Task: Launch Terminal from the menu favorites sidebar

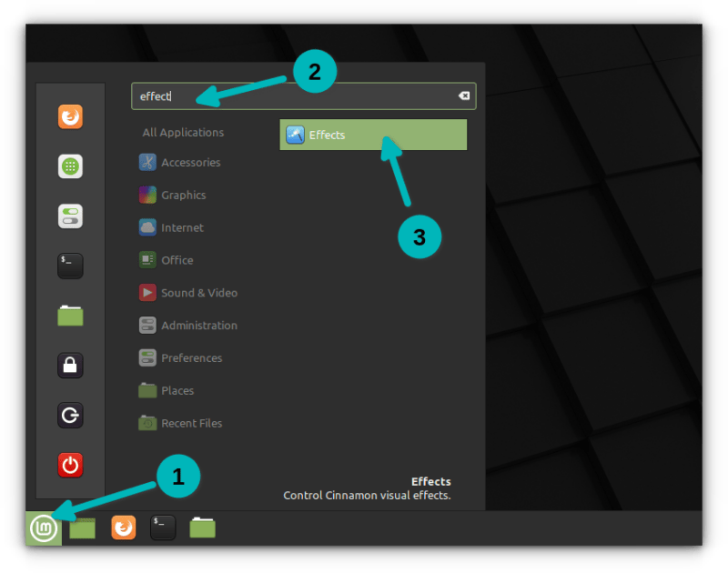Action: [70, 265]
